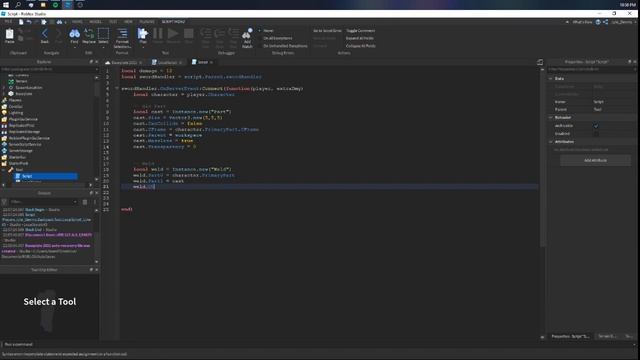Click Collapse All Folds action

click(361, 46)
